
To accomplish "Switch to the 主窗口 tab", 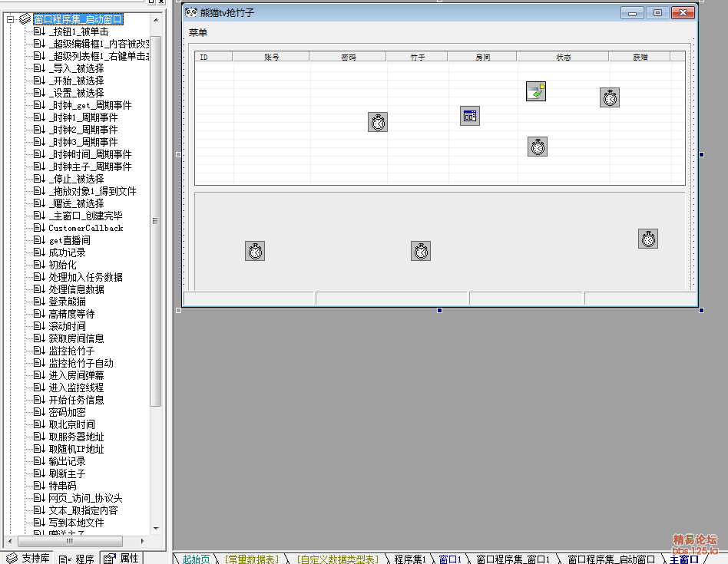I will [x=684, y=559].
